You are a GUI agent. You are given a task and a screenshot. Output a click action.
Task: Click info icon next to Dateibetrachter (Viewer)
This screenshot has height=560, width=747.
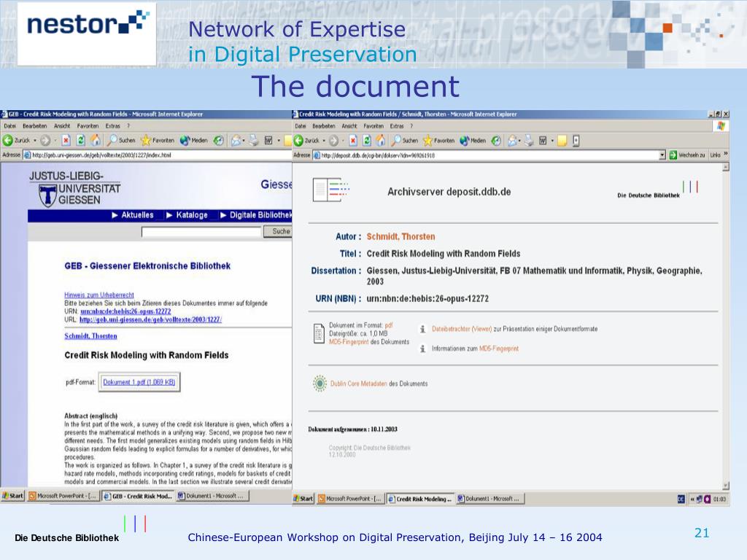(x=422, y=329)
